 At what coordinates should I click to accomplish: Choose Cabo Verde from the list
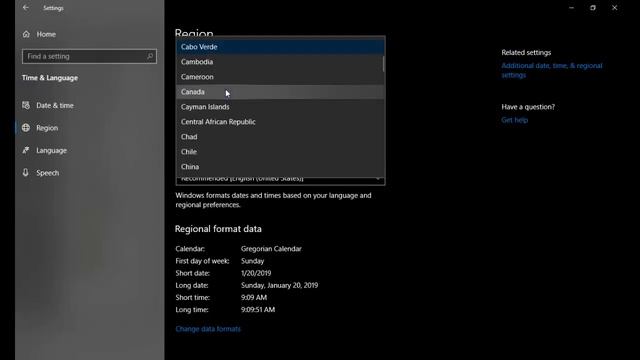[280, 47]
